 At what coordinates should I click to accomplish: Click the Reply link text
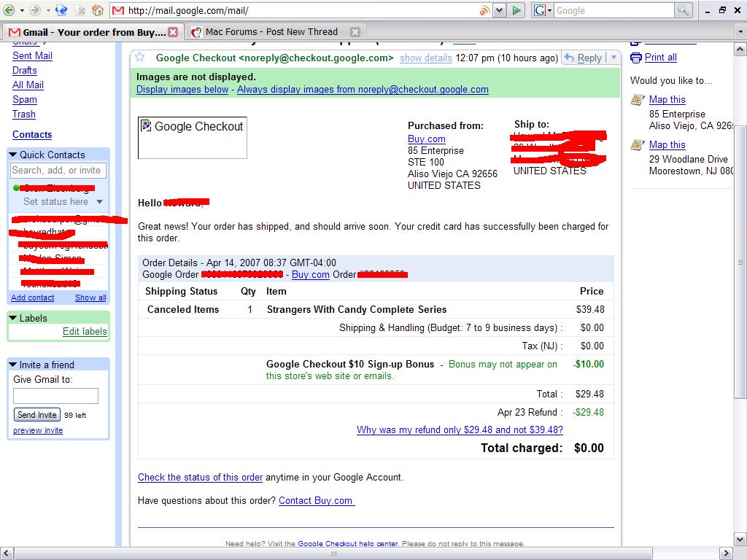tap(589, 58)
